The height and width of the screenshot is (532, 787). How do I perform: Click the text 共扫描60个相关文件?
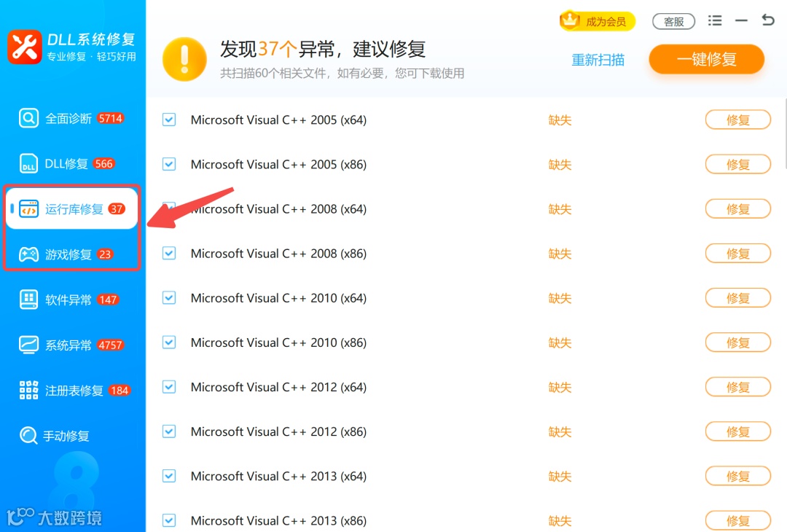coord(274,74)
